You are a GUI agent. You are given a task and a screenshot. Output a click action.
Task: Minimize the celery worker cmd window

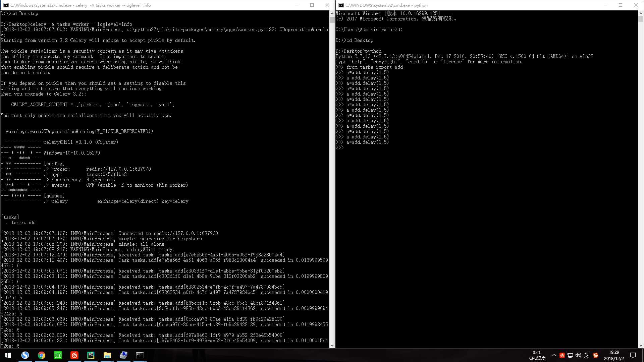point(297,5)
